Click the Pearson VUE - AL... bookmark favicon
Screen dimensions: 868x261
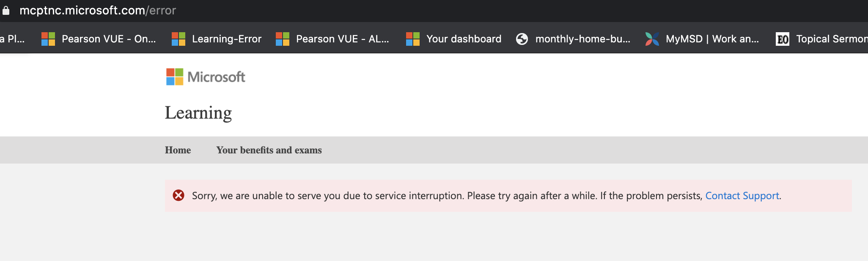click(x=283, y=39)
